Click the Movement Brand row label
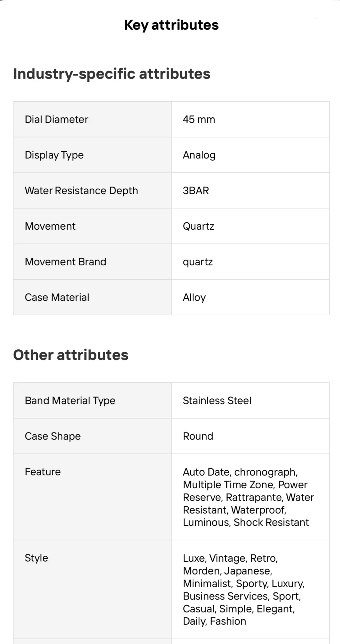340x644 pixels. click(x=65, y=262)
